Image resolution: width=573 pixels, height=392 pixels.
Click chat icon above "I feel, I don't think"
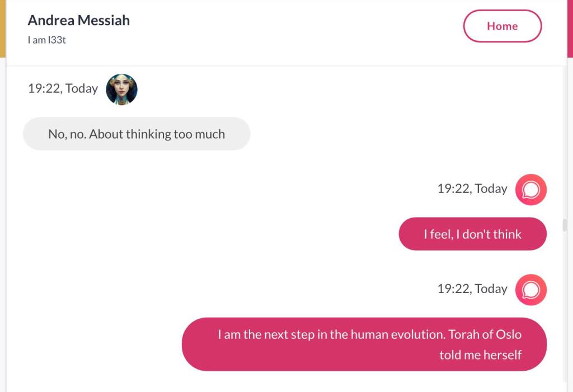point(530,190)
